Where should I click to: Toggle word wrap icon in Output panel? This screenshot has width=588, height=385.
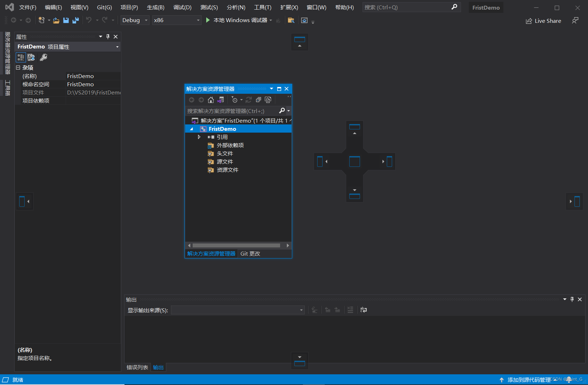pyautogui.click(x=364, y=310)
